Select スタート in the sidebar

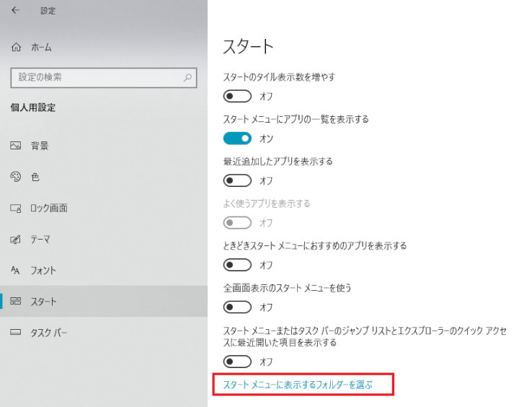(x=104, y=302)
